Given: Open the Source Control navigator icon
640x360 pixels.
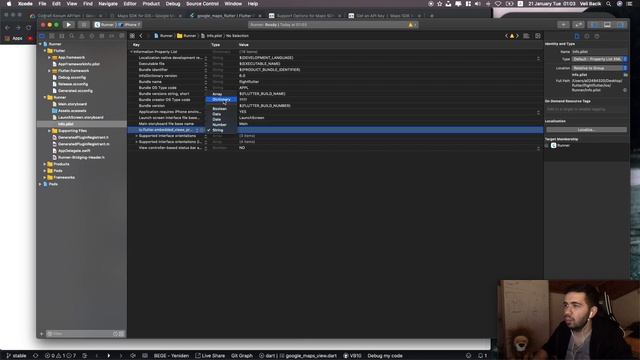Looking at the screenshot, I should pos(52,36).
